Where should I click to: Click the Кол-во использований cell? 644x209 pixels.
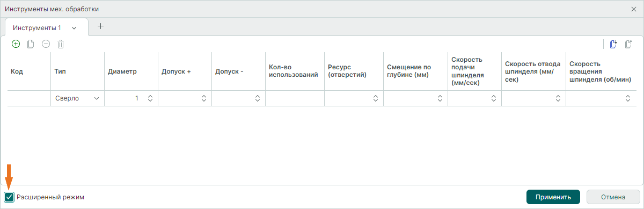tap(295, 98)
